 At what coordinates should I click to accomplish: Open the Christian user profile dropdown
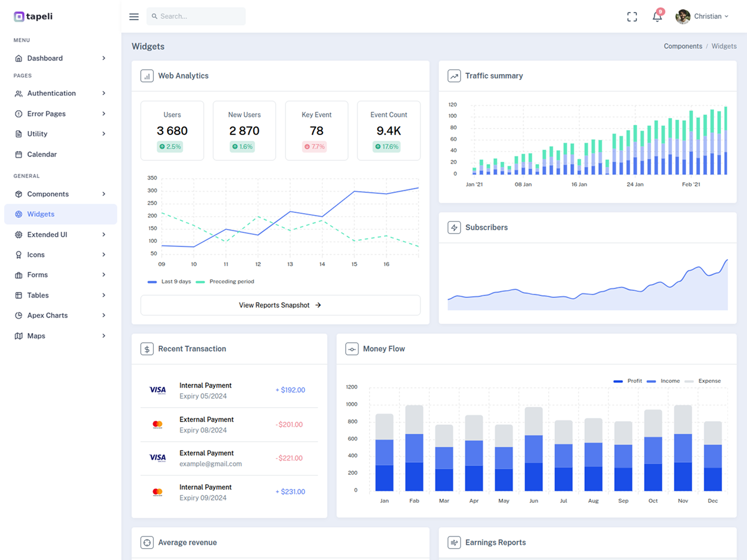702,16
